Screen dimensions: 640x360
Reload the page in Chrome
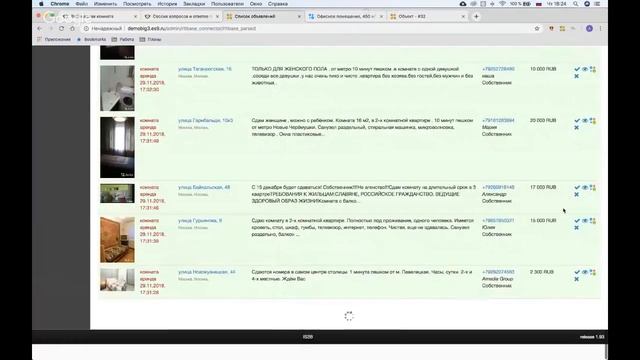pos(62,29)
